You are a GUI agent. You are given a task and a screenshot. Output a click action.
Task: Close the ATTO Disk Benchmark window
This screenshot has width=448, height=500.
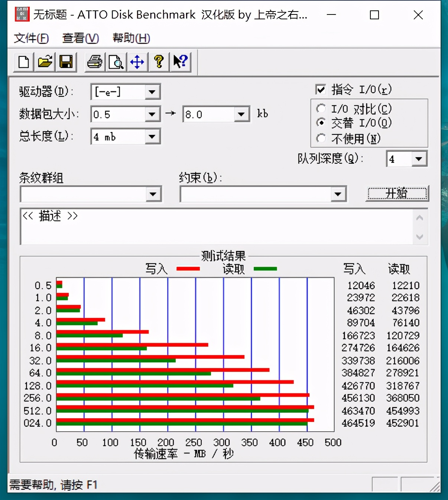[x=418, y=15]
